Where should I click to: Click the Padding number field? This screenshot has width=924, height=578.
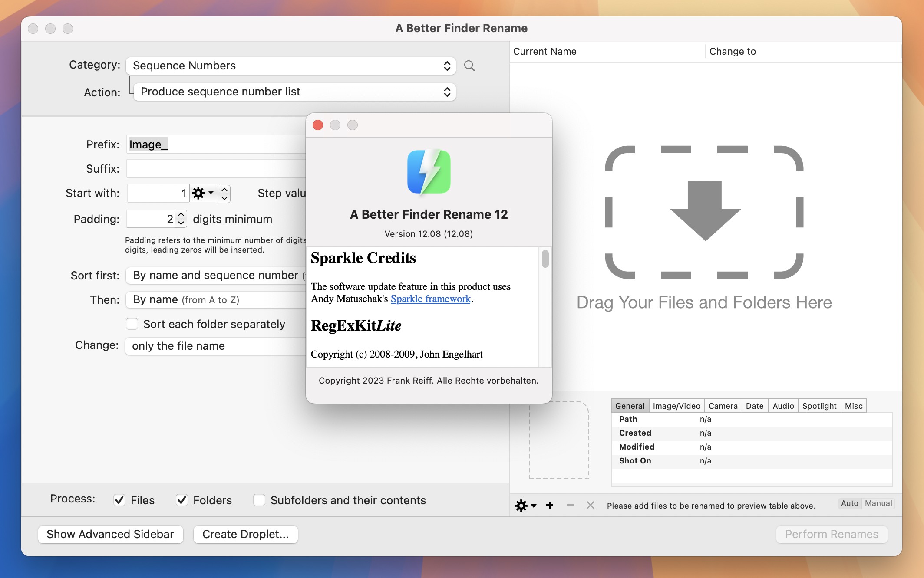coord(151,219)
